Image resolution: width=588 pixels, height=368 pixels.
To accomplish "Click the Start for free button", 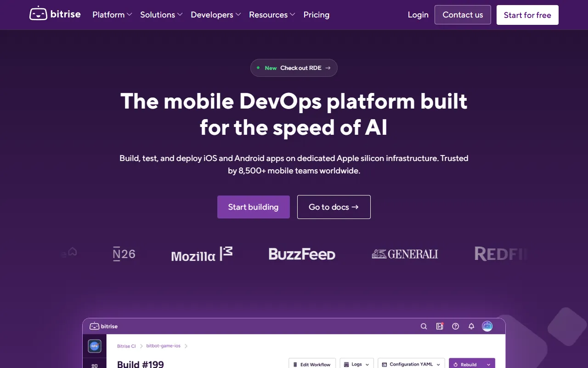I will coord(527,15).
